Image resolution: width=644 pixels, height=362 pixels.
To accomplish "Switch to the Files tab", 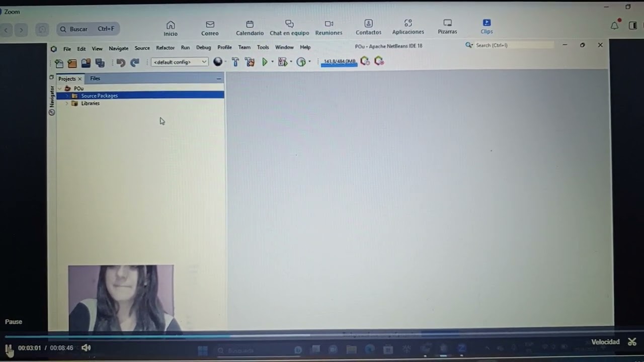I will [95, 78].
